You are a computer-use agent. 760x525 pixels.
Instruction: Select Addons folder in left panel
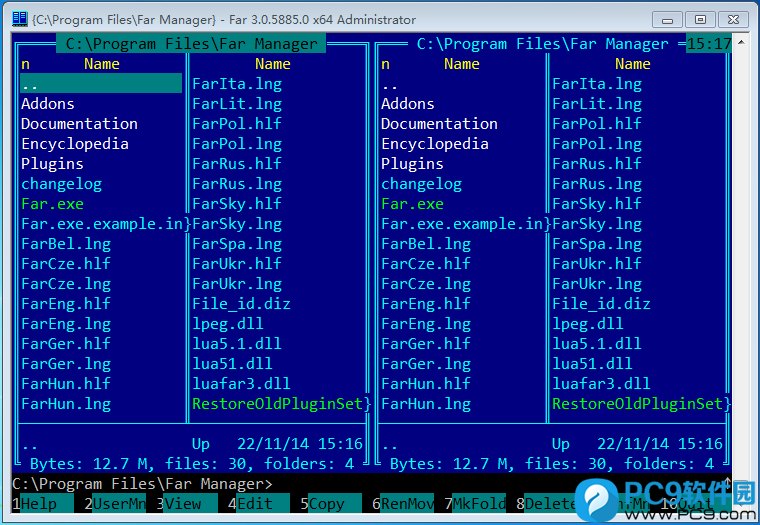pos(48,104)
